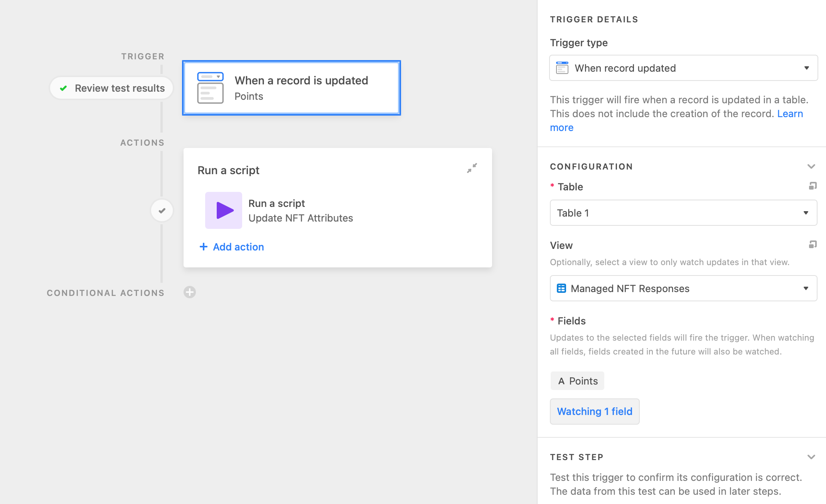Viewport: 826px width, 504px height.
Task: Toggle dynamic option beside View field
Action: click(813, 245)
